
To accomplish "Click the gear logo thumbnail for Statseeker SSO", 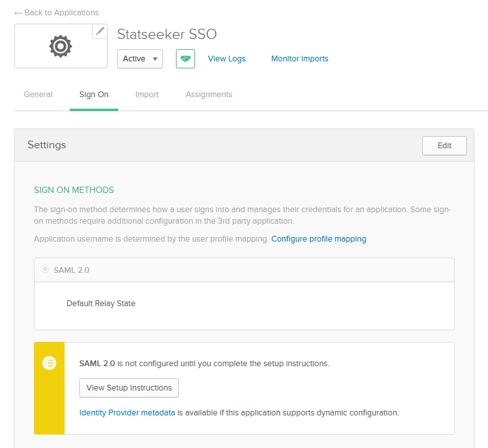I will tap(61, 46).
